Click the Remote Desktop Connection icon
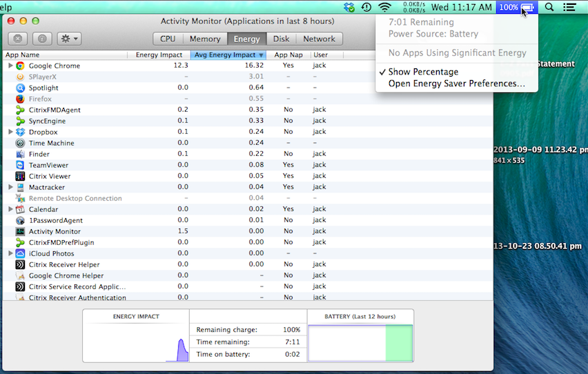 (x=20, y=198)
